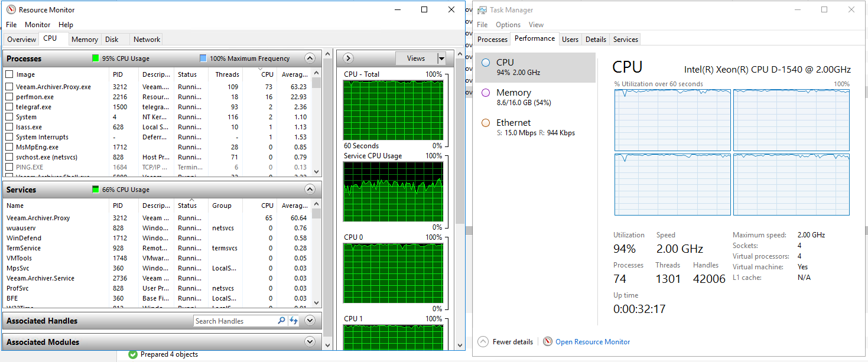Check the Veeam.Archiver.Proxy.exe process checkbox
The width and height of the screenshot is (868, 362).
point(9,87)
